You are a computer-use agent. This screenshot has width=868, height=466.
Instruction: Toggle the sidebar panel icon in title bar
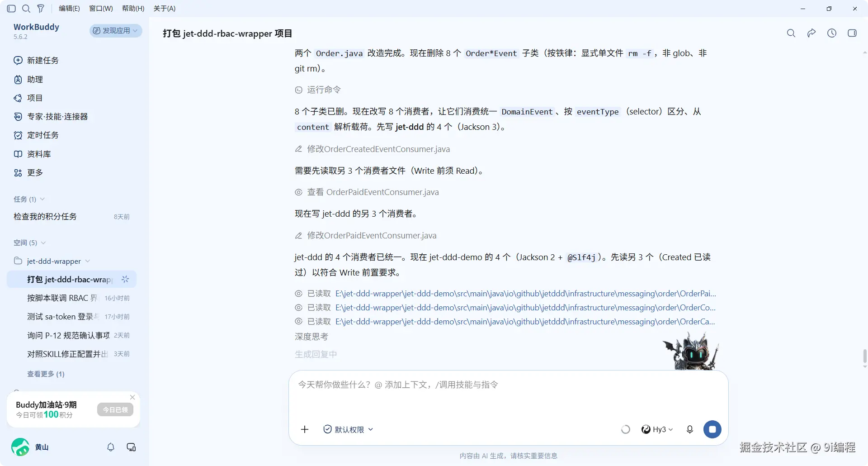coord(12,9)
